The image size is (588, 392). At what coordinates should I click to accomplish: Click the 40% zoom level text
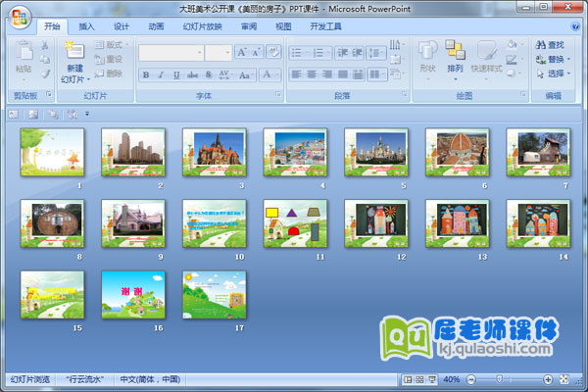pos(451,379)
